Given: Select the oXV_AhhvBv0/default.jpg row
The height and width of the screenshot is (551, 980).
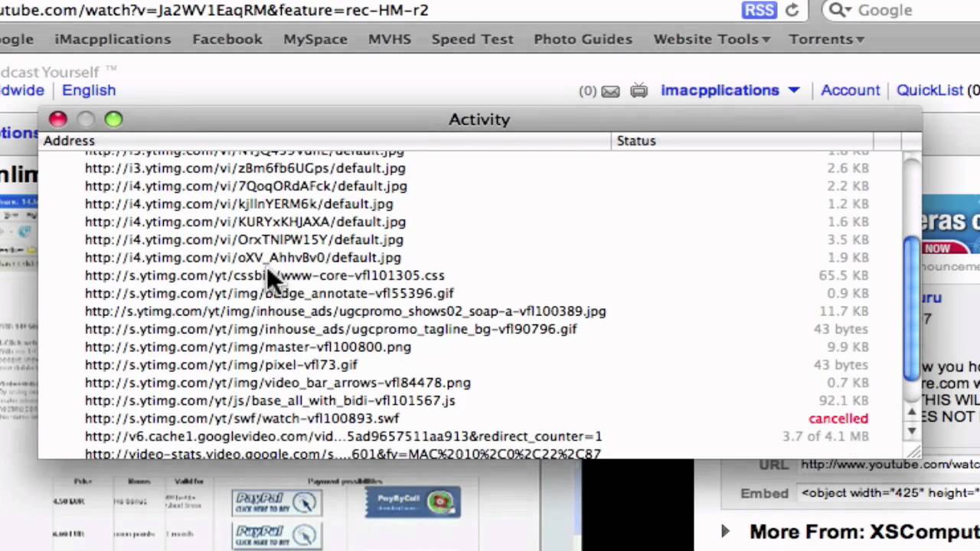Looking at the screenshot, I should point(471,258).
